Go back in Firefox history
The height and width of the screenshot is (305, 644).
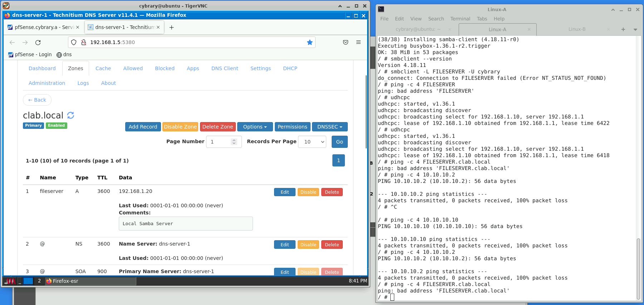12,42
